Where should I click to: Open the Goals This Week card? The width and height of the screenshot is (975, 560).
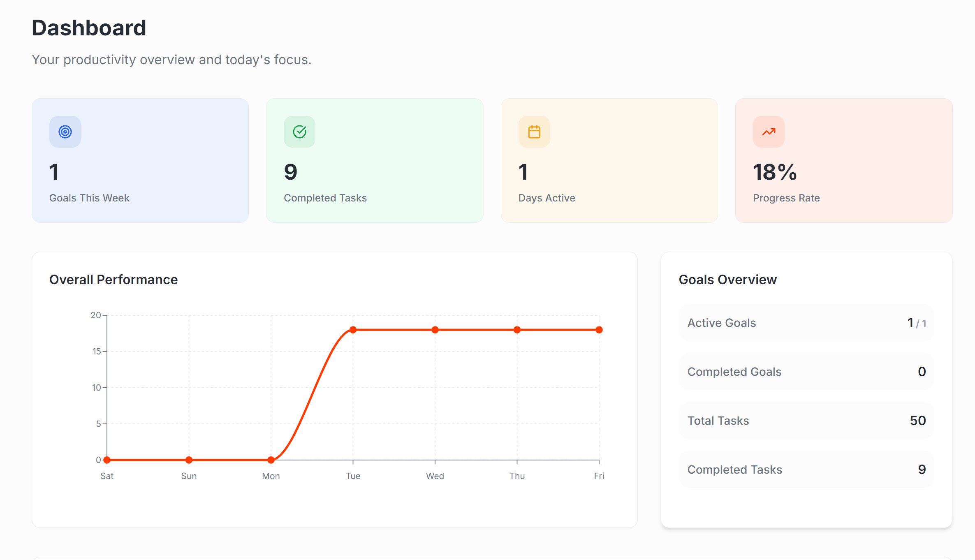tap(140, 160)
